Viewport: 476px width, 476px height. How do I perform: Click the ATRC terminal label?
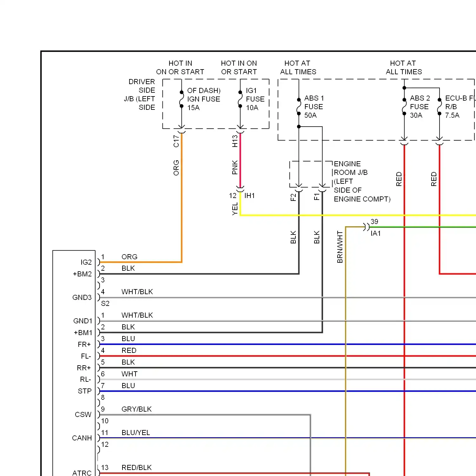[x=82, y=473]
